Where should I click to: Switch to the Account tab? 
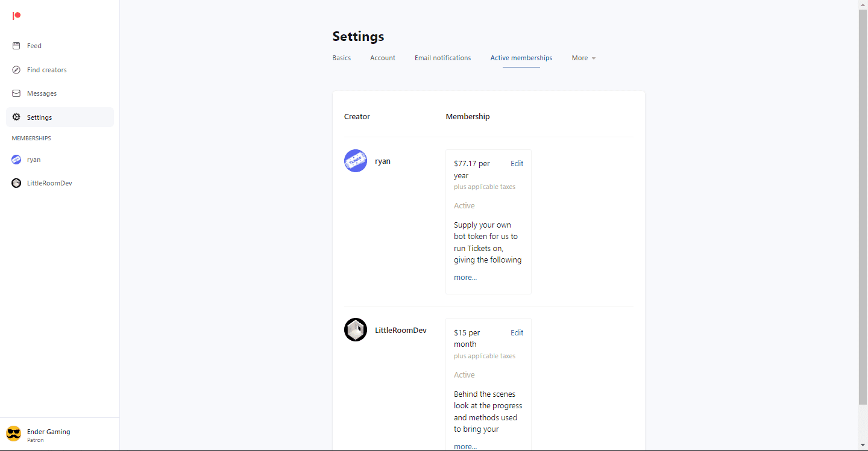tap(382, 58)
